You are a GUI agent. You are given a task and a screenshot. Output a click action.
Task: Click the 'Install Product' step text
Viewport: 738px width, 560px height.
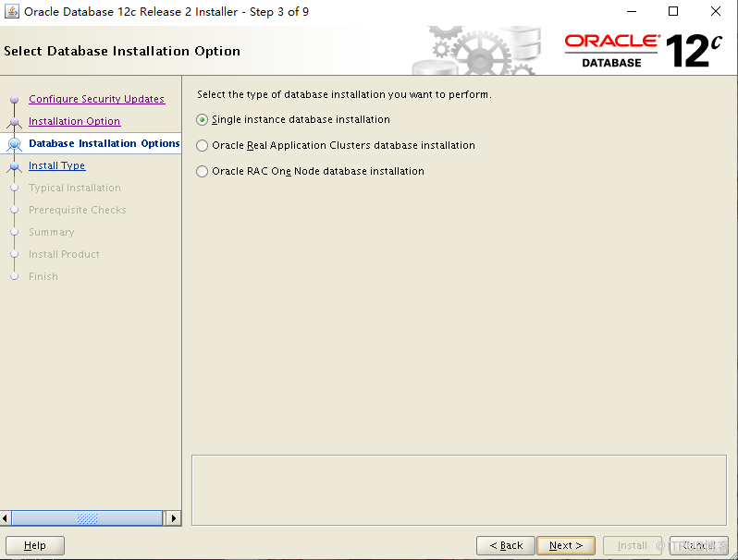click(64, 254)
